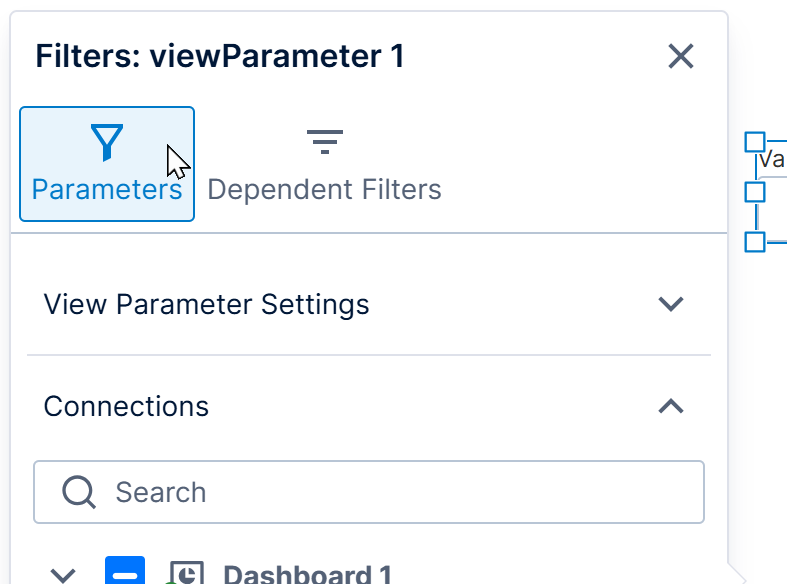The width and height of the screenshot is (787, 584).
Task: Switch to the Dependent Filters tab
Action: click(x=325, y=164)
